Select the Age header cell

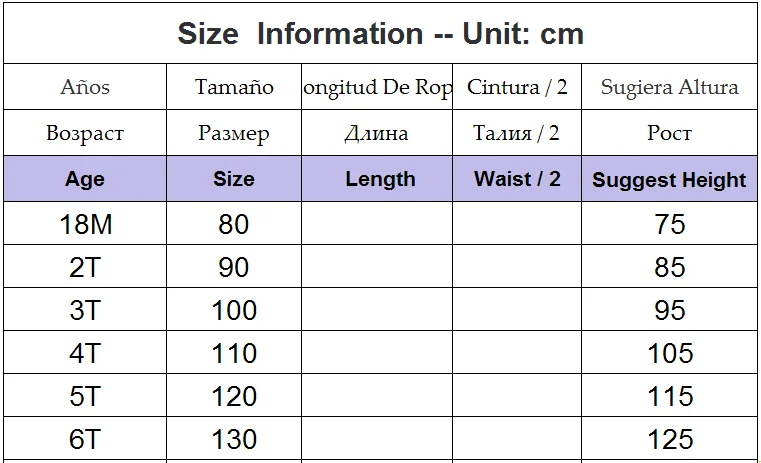(x=85, y=179)
